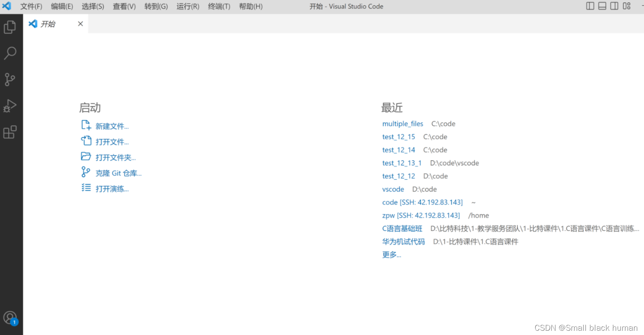Open the 文件(F) menu
The image size is (644, 335).
click(x=31, y=6)
